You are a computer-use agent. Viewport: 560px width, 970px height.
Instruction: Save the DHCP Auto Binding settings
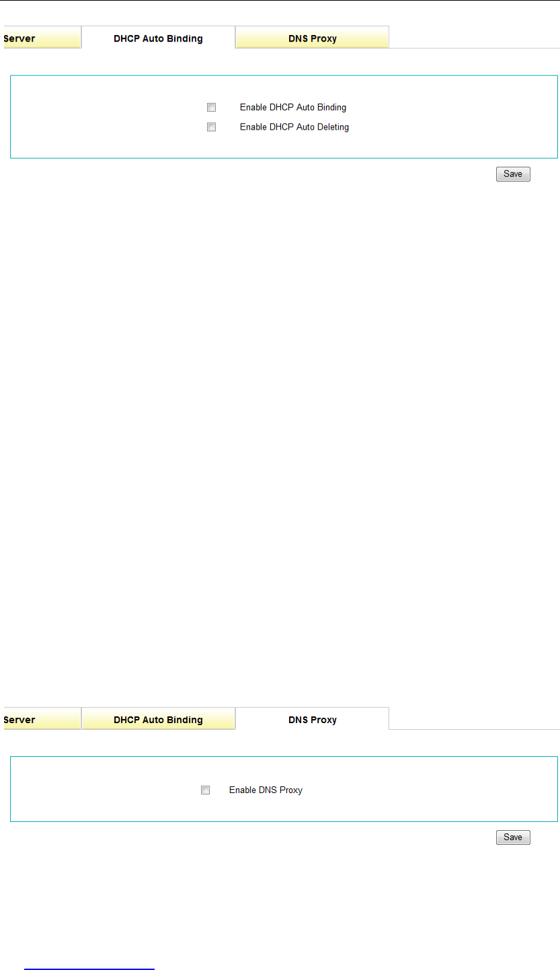513,174
